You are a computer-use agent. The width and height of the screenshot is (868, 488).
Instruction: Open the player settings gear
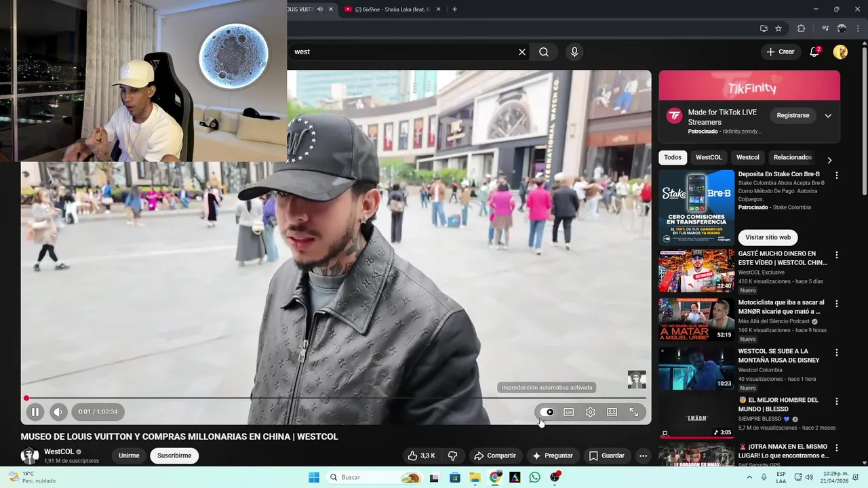591,412
